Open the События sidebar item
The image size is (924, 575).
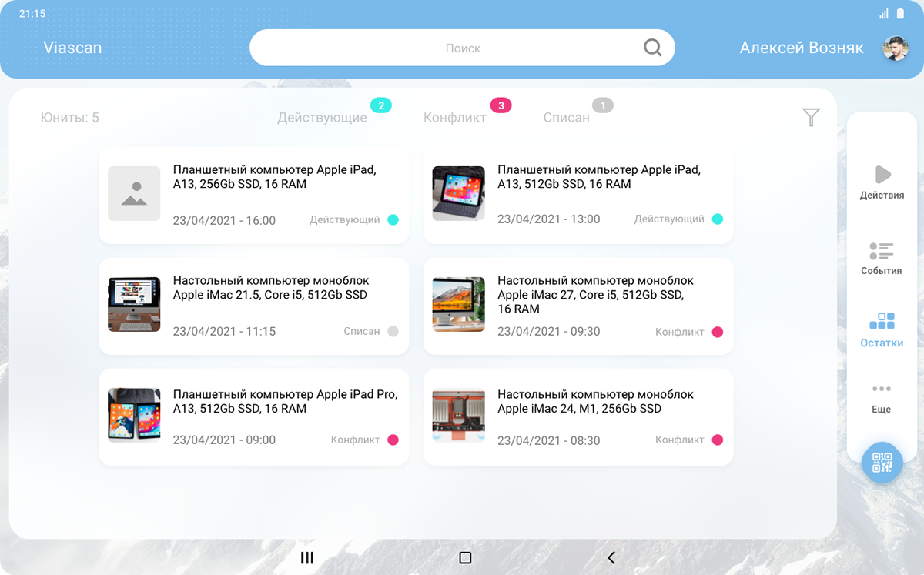(882, 259)
